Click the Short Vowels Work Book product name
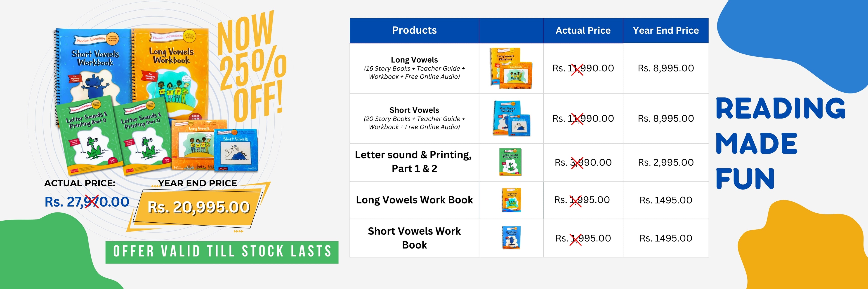 click(x=414, y=238)
